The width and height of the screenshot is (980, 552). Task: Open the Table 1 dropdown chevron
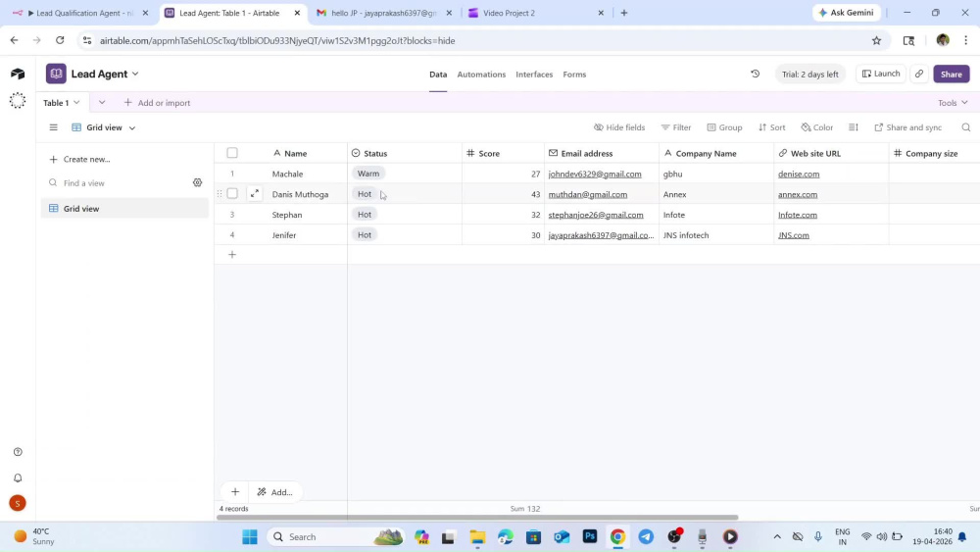point(76,103)
